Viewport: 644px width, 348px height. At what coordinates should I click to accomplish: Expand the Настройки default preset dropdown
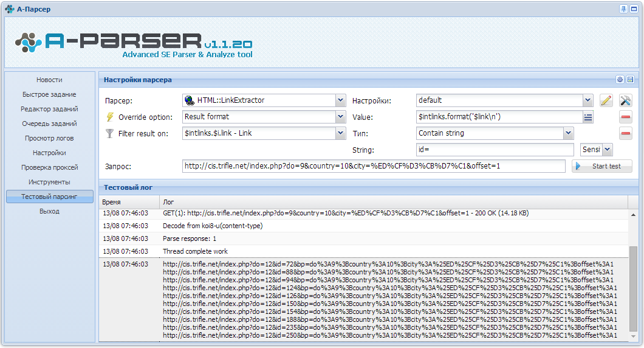587,100
